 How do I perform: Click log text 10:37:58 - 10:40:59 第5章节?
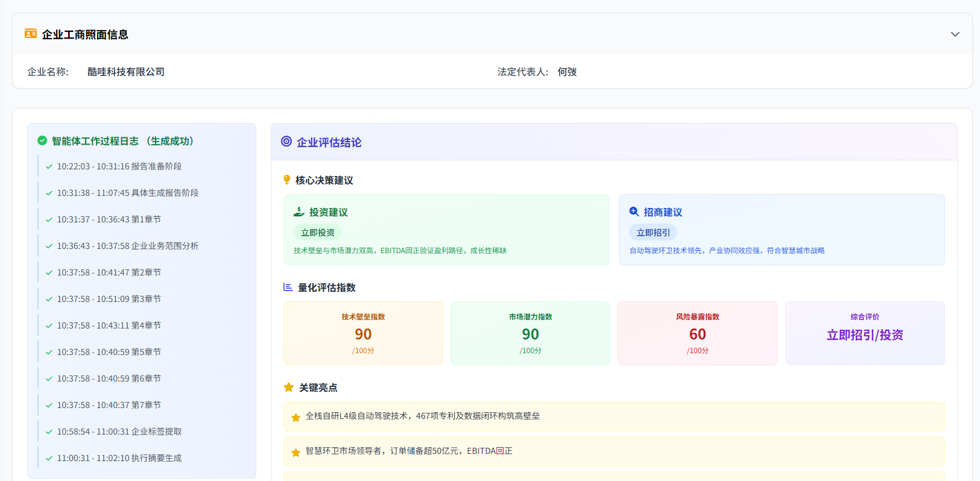[x=109, y=352]
